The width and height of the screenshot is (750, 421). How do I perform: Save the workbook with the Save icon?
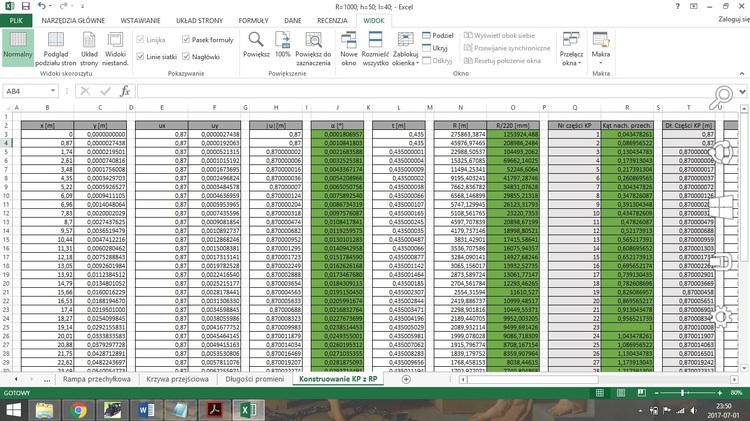[x=25, y=6]
